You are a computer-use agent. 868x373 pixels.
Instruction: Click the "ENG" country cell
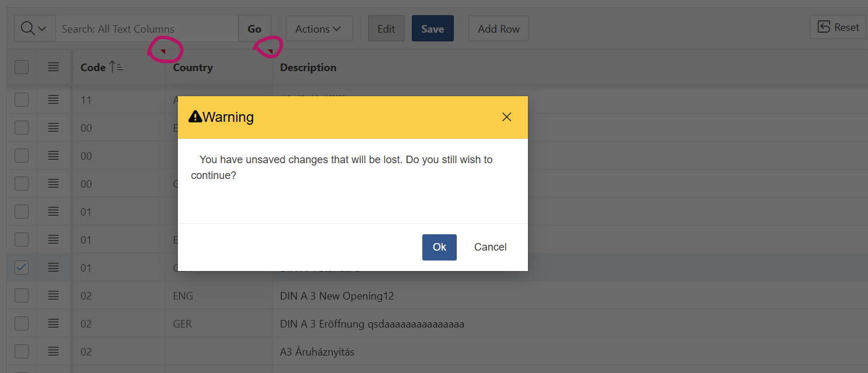point(183,296)
